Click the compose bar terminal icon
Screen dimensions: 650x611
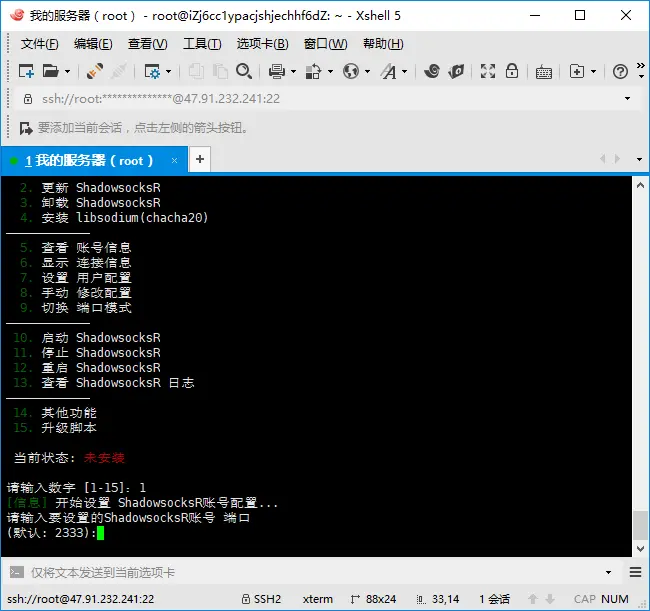pos(17,572)
